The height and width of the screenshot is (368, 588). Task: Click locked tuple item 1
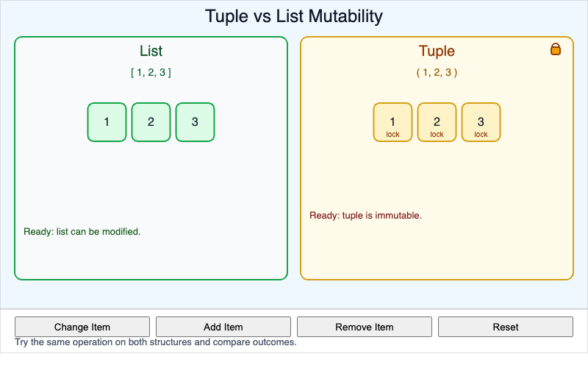(x=392, y=122)
